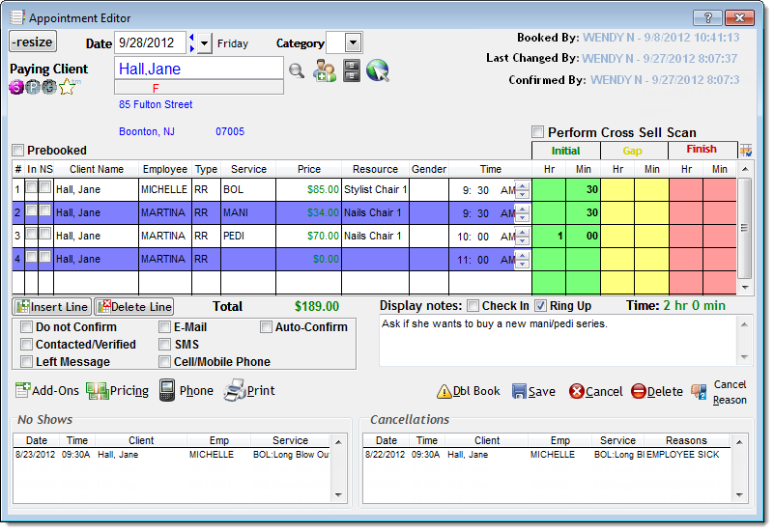The image size is (774, 532).
Task: Open the Phone tool
Action: pos(186,390)
